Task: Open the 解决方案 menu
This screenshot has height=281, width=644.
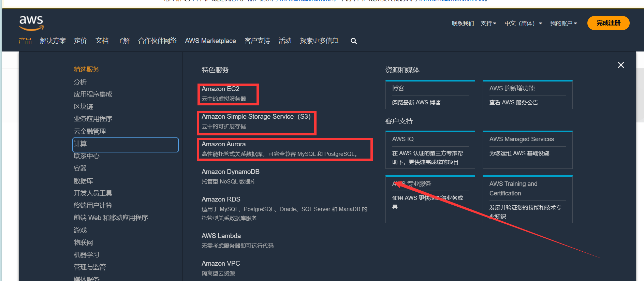Action: (x=53, y=41)
